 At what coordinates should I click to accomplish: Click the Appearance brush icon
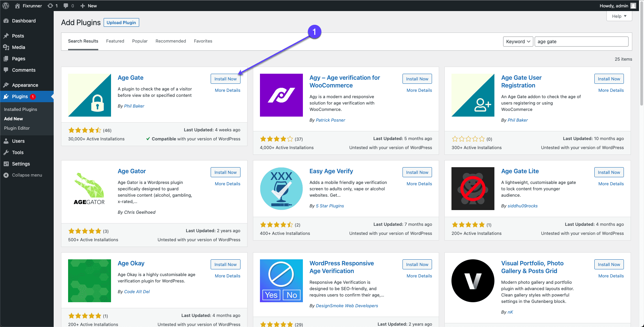tap(6, 85)
